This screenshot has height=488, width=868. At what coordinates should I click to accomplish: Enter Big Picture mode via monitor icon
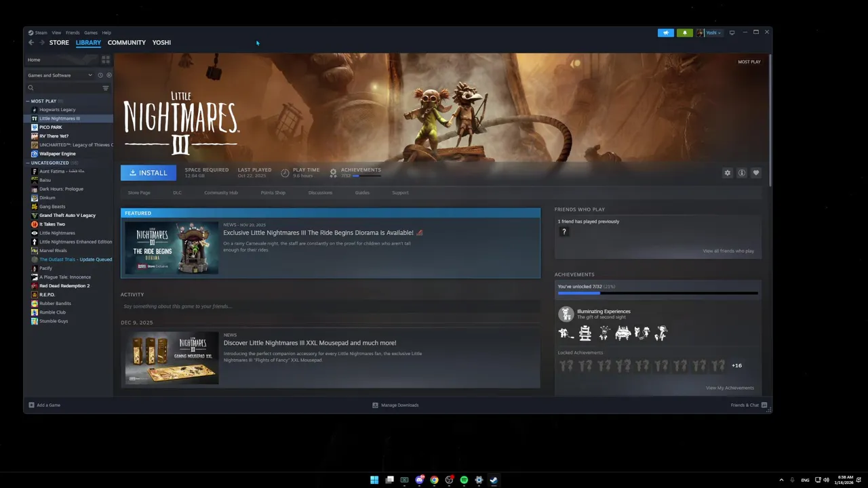point(732,33)
